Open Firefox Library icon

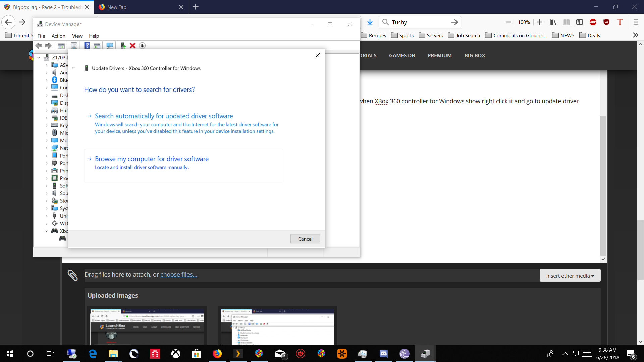[x=553, y=22]
